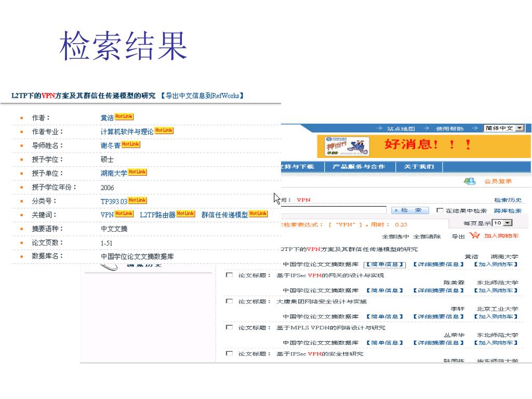Click the 好消息 advertisement banner text
The width and height of the screenshot is (532, 399).
point(428,145)
